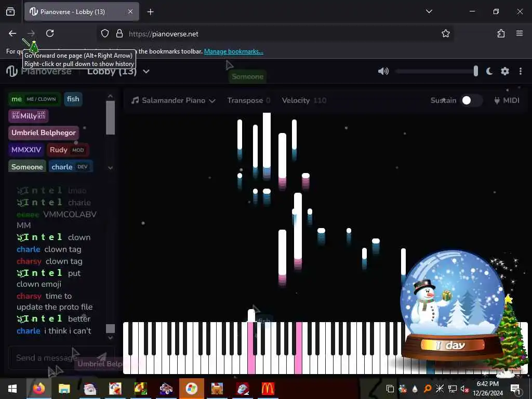Click 'charsy' name in 'time to update' message
The image size is (532, 399).
pyautogui.click(x=29, y=296)
